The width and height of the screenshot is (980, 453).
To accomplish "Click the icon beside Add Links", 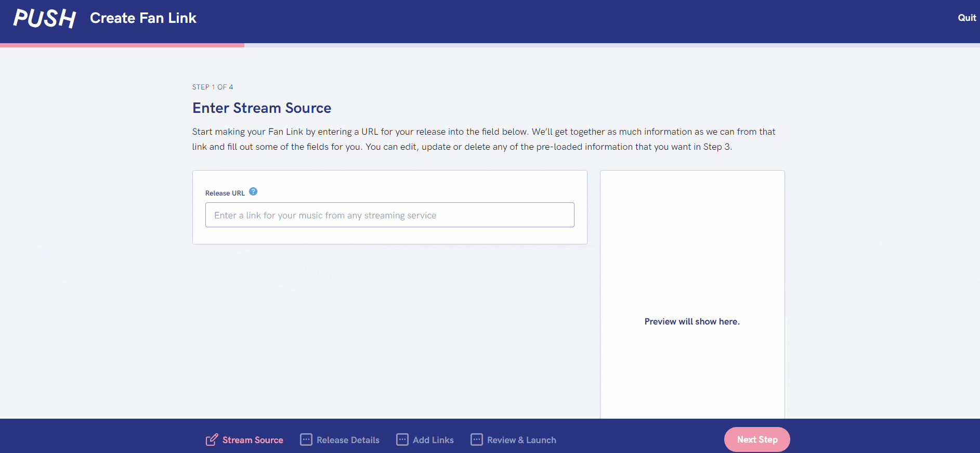I will tap(402, 440).
